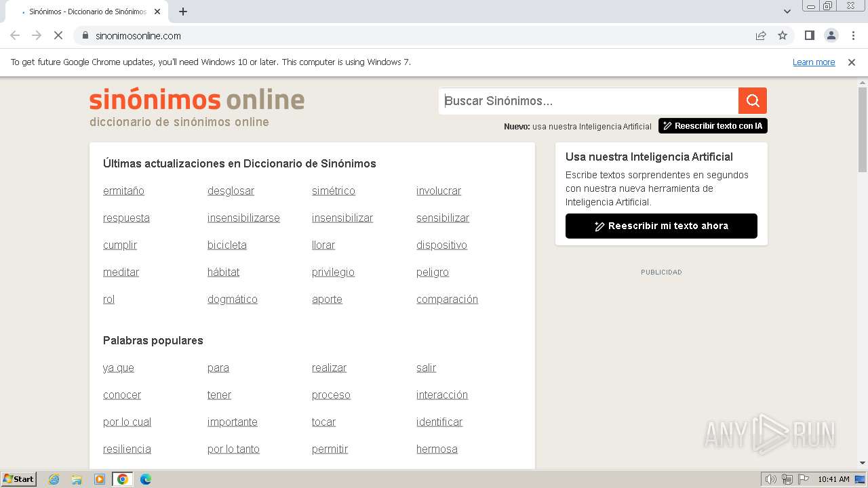Open synonym link insensibilizarse
The image size is (868, 488).
[x=243, y=218]
